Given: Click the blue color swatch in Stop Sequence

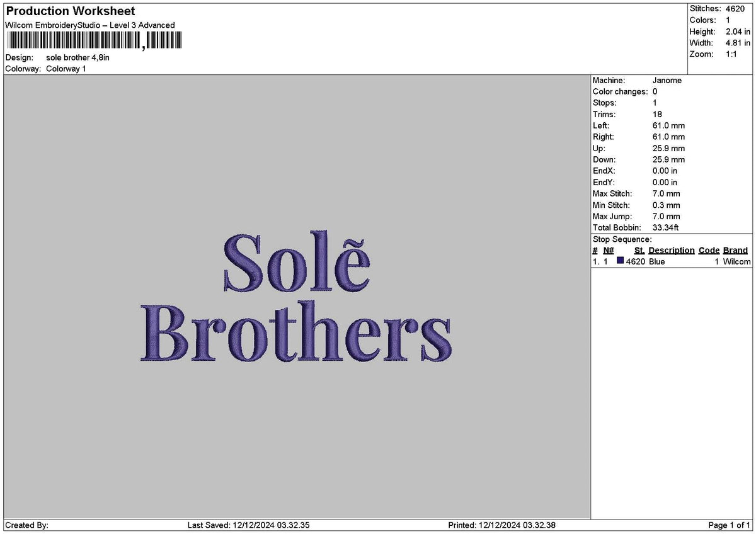Looking at the screenshot, I should click(x=621, y=261).
